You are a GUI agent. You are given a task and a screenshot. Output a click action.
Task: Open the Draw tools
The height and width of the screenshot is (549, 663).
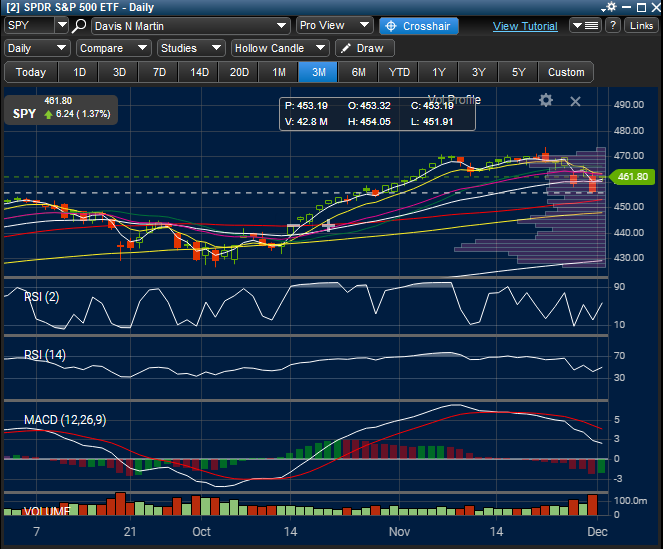pos(364,48)
